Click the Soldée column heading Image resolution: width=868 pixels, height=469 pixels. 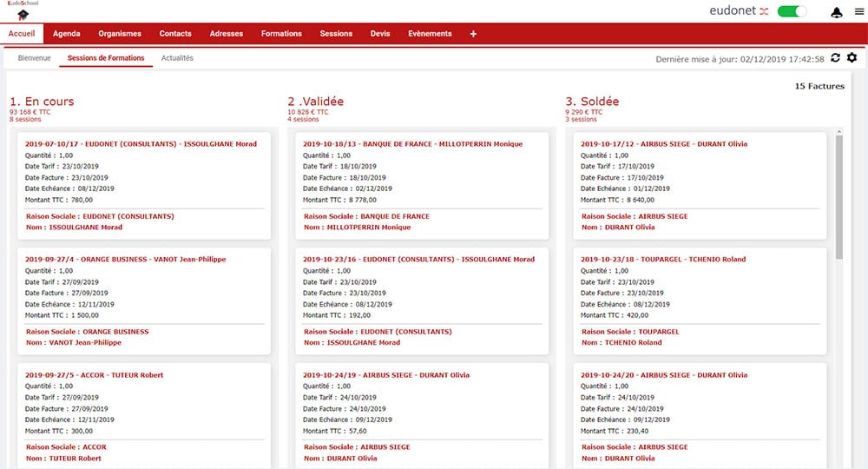pos(592,102)
